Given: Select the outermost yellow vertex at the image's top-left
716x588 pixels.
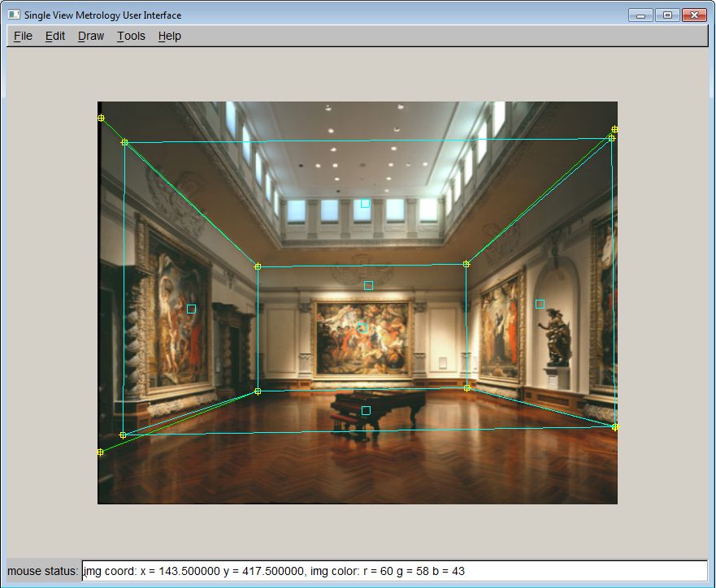Looking at the screenshot, I should coord(101,118).
